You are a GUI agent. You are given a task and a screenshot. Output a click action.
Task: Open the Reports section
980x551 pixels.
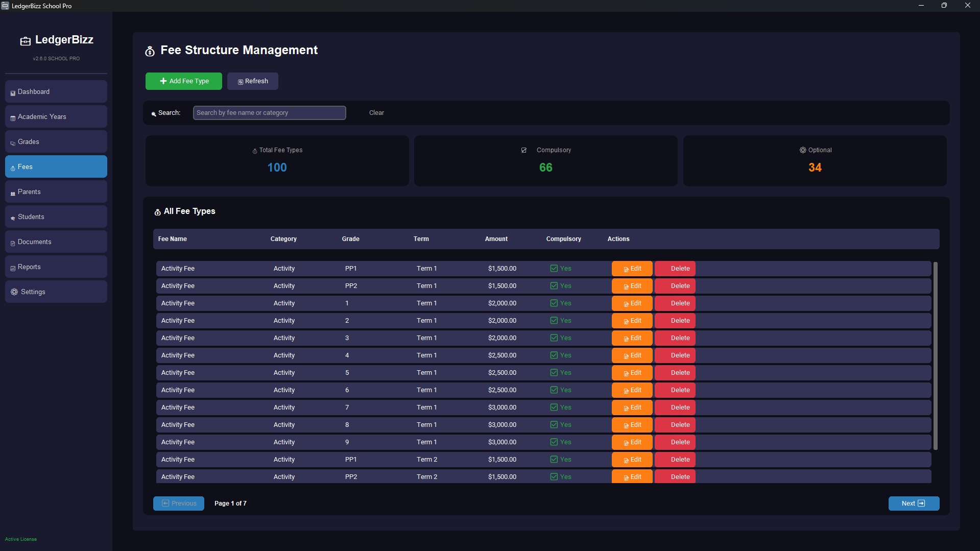click(56, 267)
